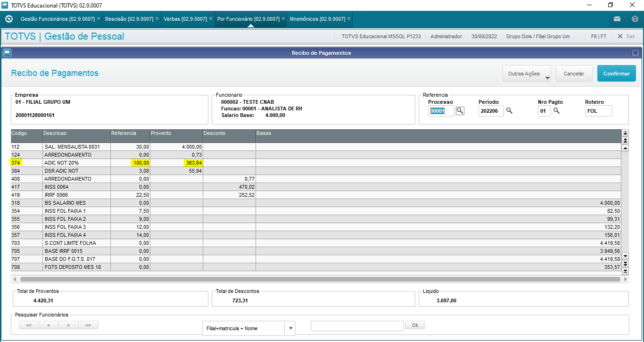This screenshot has height=342, width=644.
Task: Select the BASE DO F.G.T.S. 017 row
Action: (316, 259)
